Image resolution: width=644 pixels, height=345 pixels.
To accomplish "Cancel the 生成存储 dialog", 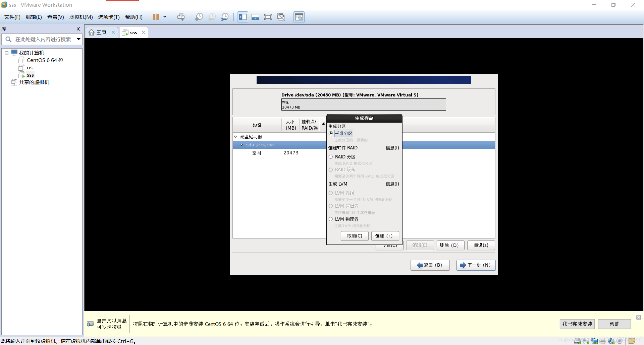I will tap(355, 236).
